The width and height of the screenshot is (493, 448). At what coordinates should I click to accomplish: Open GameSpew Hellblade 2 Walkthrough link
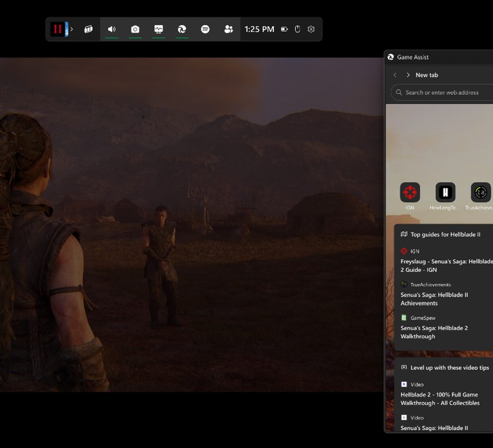coord(434,332)
